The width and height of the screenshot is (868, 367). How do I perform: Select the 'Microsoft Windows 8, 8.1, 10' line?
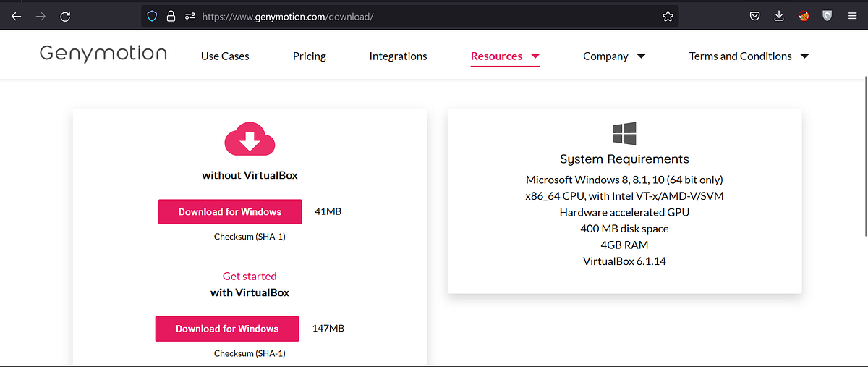coord(624,180)
